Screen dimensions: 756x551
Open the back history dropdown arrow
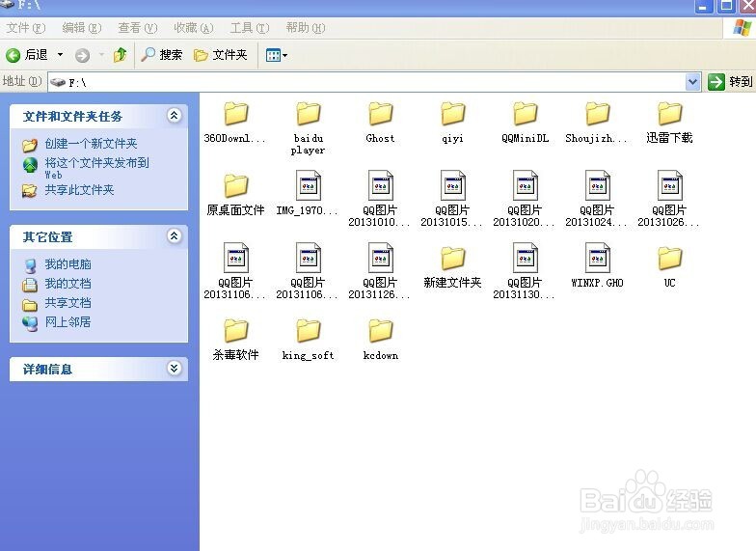60,55
